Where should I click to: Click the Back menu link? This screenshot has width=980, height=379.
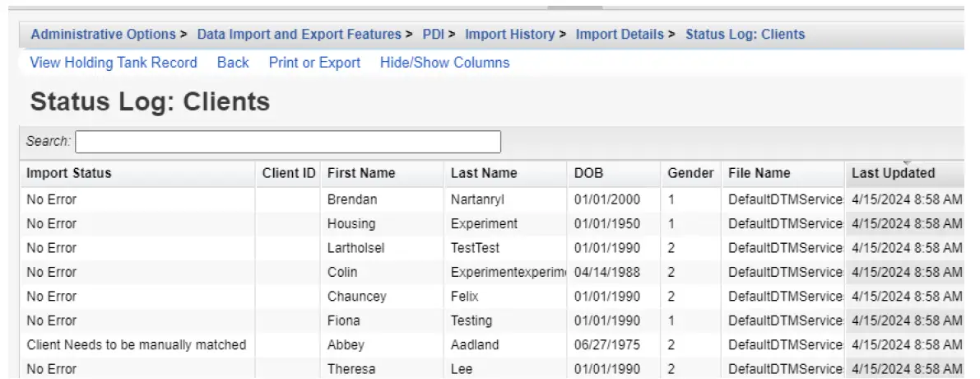pos(233,63)
